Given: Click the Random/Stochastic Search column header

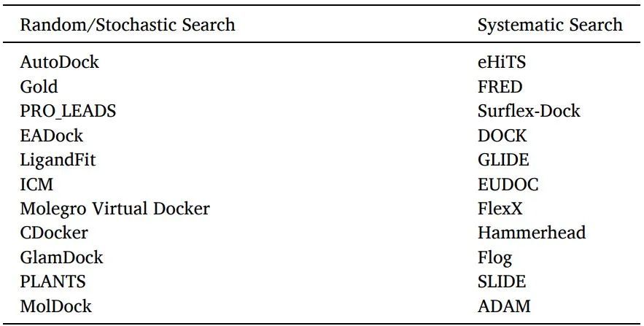Looking at the screenshot, I should (x=128, y=26).
